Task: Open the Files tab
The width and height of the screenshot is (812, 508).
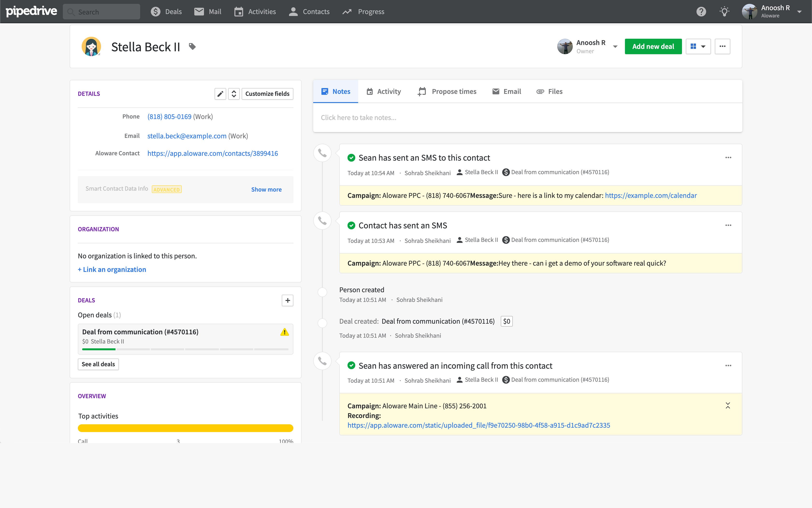Action: (x=550, y=91)
